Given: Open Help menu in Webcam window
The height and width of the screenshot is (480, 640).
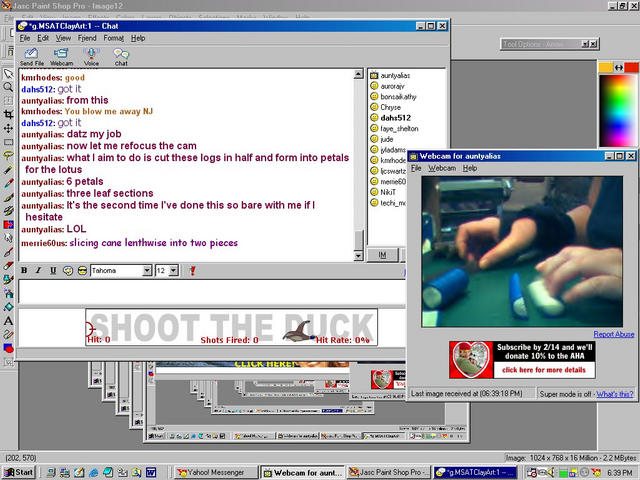Looking at the screenshot, I should 470,168.
